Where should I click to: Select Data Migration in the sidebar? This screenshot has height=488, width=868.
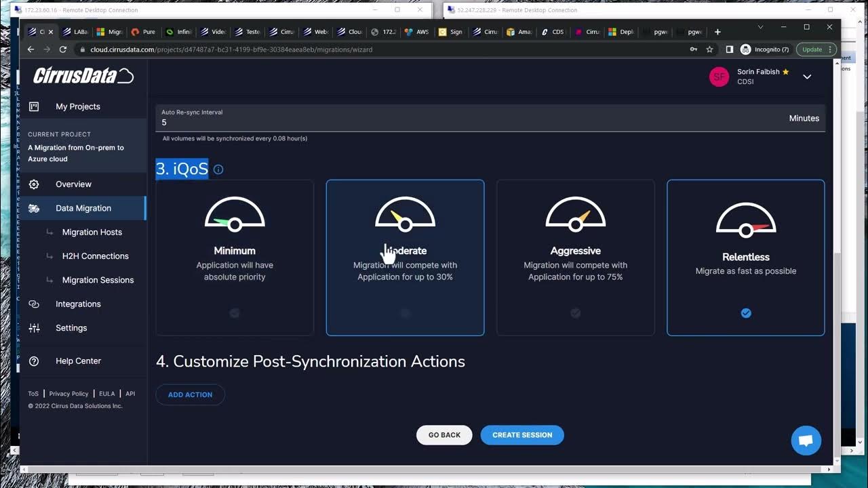[x=83, y=208]
